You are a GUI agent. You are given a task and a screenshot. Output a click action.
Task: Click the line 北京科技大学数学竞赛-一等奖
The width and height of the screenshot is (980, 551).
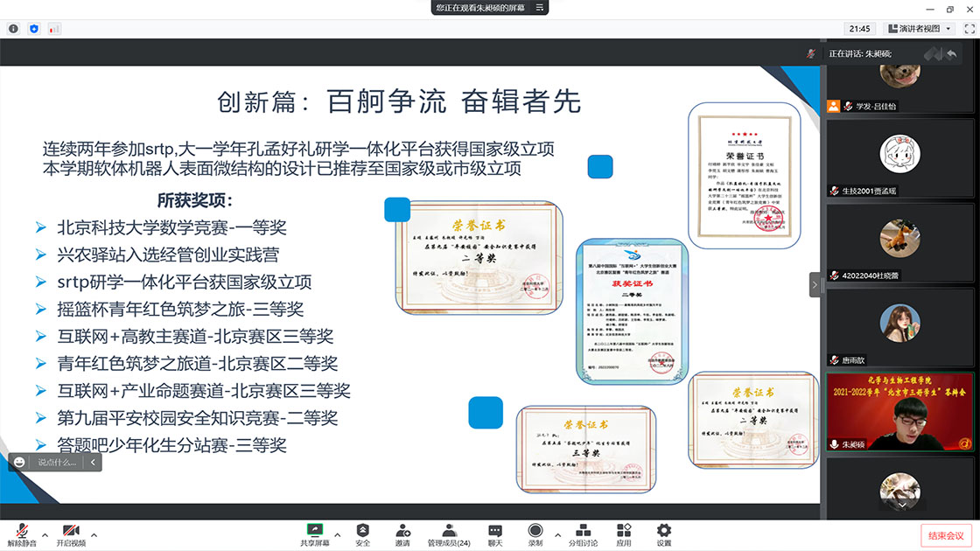(x=171, y=227)
